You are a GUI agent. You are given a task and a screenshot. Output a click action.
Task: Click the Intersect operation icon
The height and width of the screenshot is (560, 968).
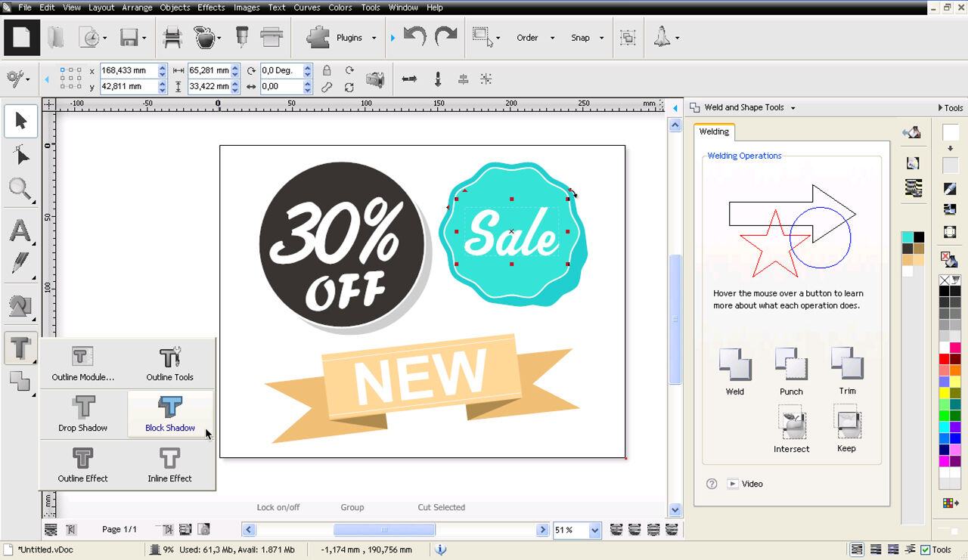click(x=791, y=422)
